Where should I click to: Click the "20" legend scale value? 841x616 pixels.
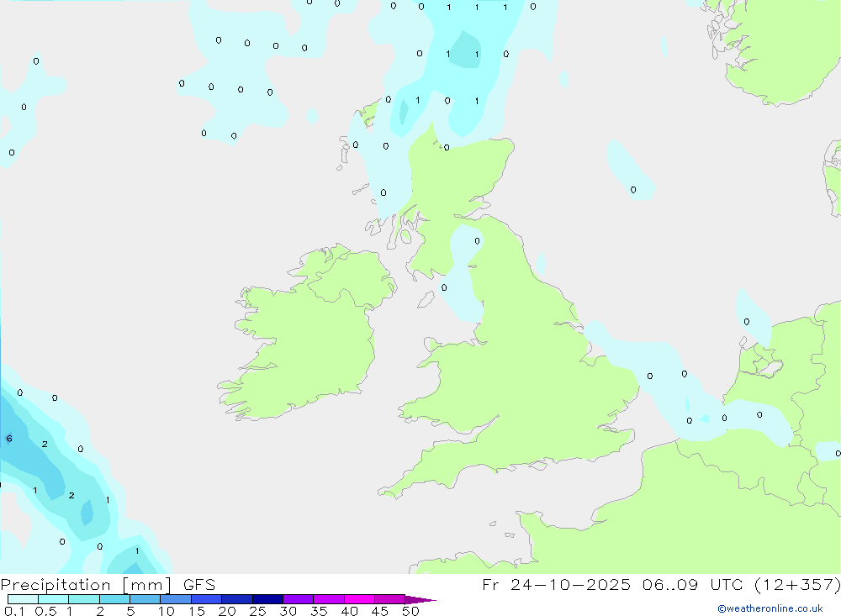(x=227, y=611)
